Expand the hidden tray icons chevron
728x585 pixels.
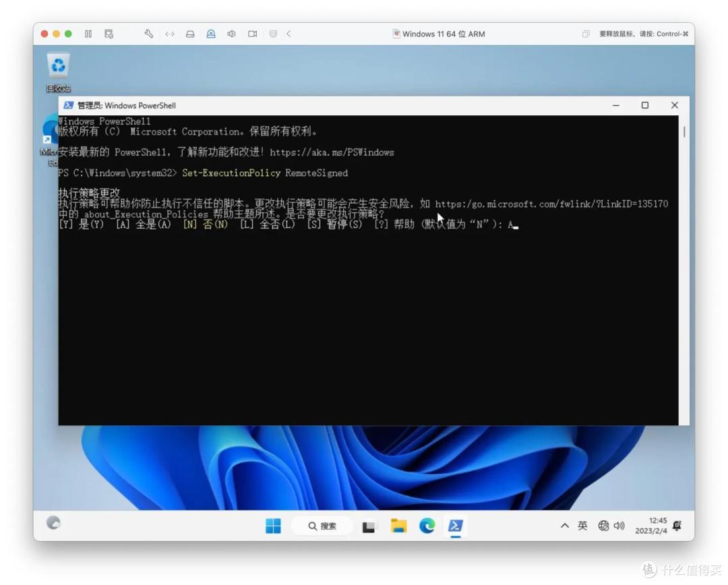point(565,526)
